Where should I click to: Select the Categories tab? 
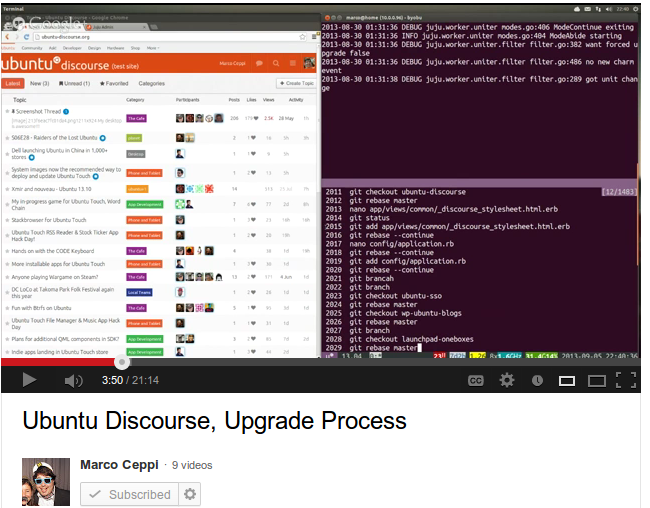pyautogui.click(x=151, y=83)
